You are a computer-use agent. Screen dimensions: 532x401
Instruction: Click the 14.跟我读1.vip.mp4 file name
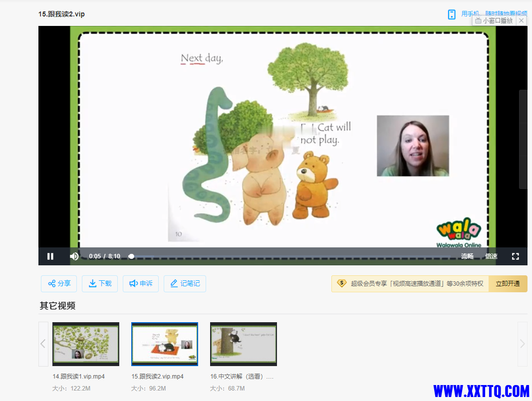tap(79, 377)
